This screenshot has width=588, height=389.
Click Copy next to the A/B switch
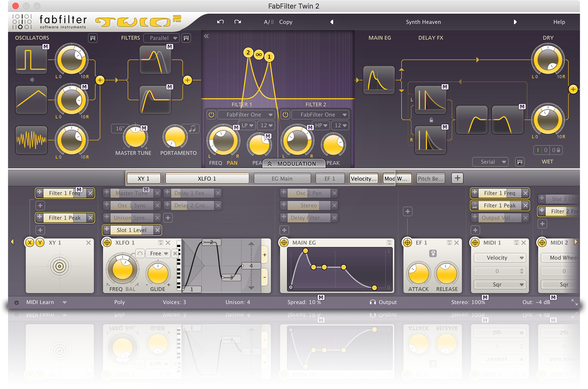[x=286, y=22]
